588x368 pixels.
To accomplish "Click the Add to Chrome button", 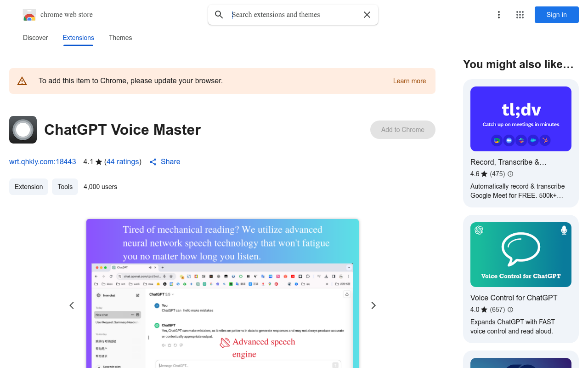I will pyautogui.click(x=403, y=130).
